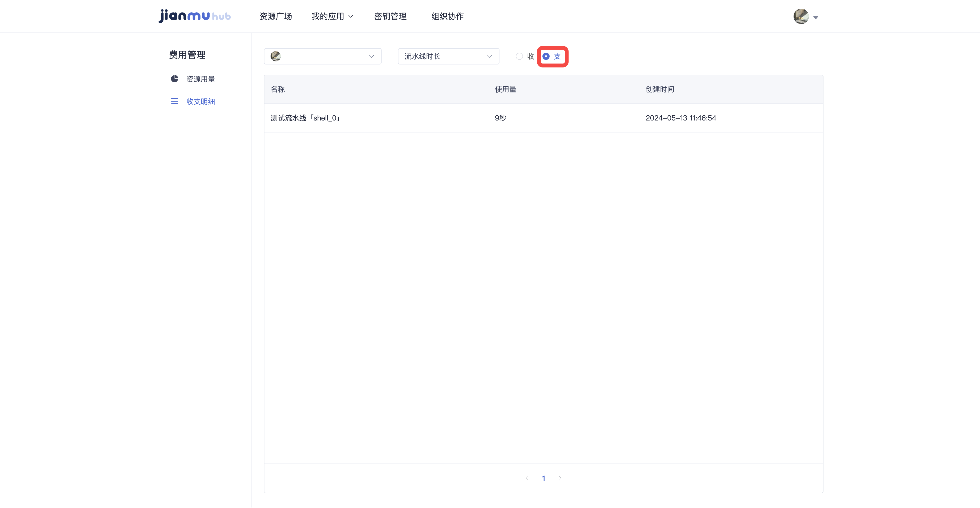Image resolution: width=980 pixels, height=508 pixels.
Task: Click the 9秒 usage value
Action: pyautogui.click(x=501, y=118)
